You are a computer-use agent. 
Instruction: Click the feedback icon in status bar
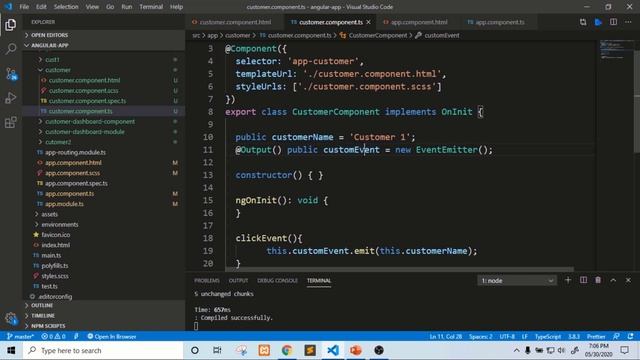point(616,336)
